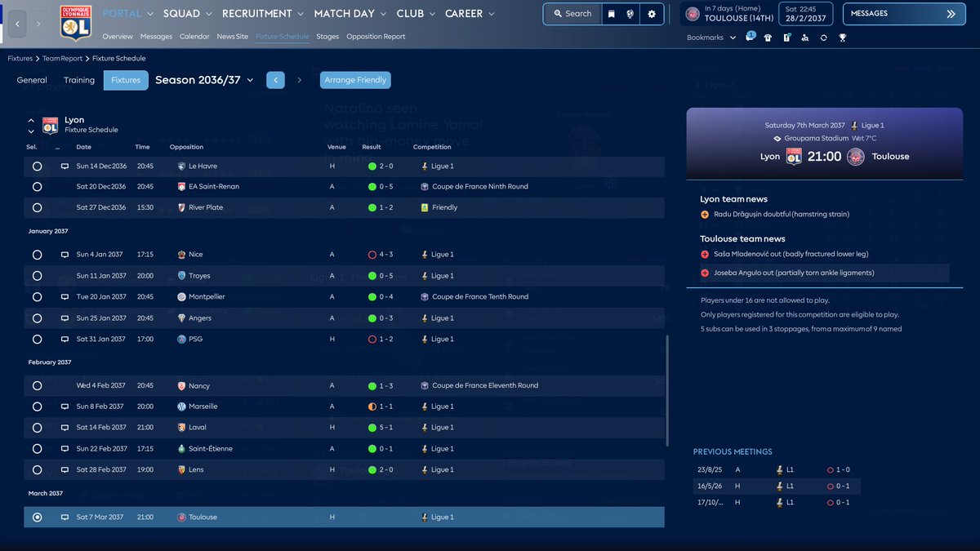Select the Le Havre fixture radio button
The height and width of the screenshot is (551, 980).
(37, 166)
